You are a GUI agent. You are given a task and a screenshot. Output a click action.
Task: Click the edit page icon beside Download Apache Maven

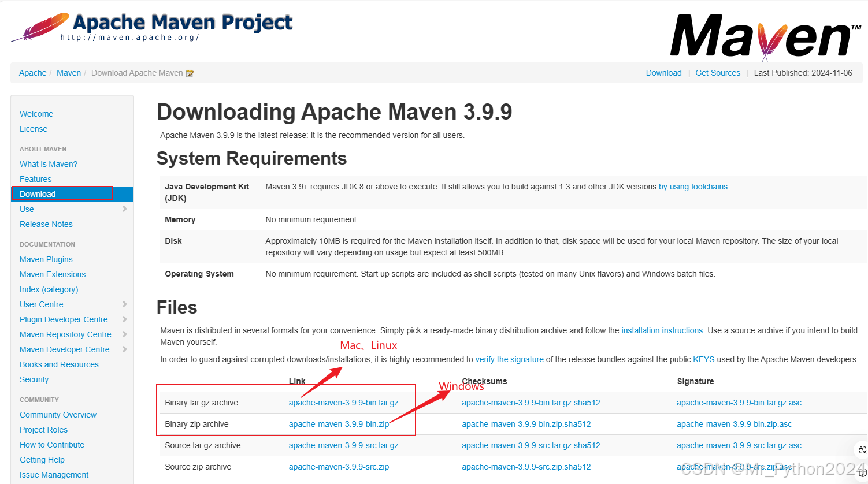tap(190, 73)
